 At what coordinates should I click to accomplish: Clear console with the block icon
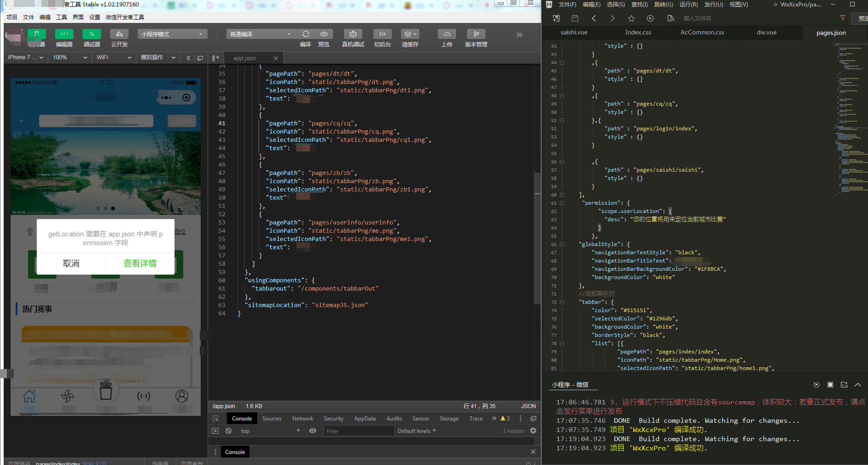click(228, 431)
